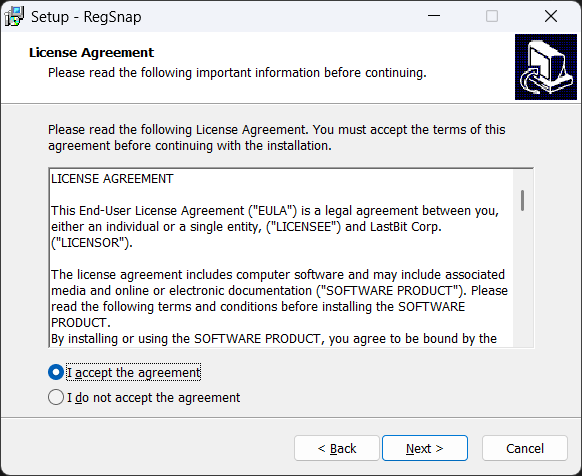The width and height of the screenshot is (582, 476).
Task: Close the Setup - RegSnap window
Action: point(551,16)
